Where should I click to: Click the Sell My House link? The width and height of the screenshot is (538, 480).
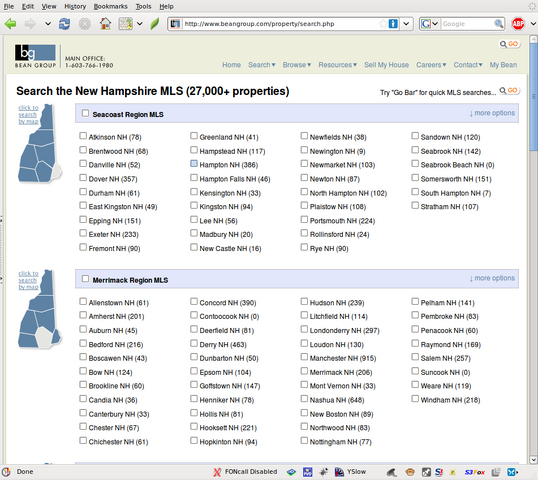pos(386,65)
